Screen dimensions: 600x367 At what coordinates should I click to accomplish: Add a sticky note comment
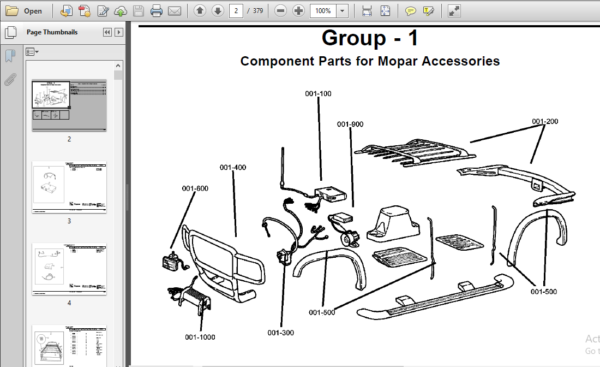point(410,11)
